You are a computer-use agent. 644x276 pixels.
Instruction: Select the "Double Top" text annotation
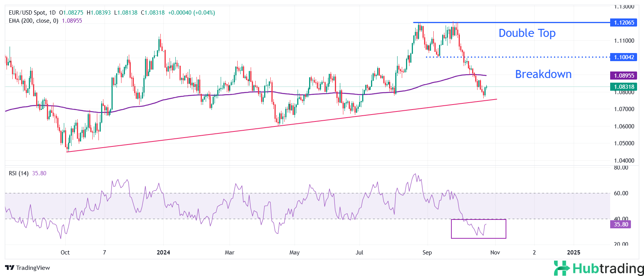(x=527, y=33)
